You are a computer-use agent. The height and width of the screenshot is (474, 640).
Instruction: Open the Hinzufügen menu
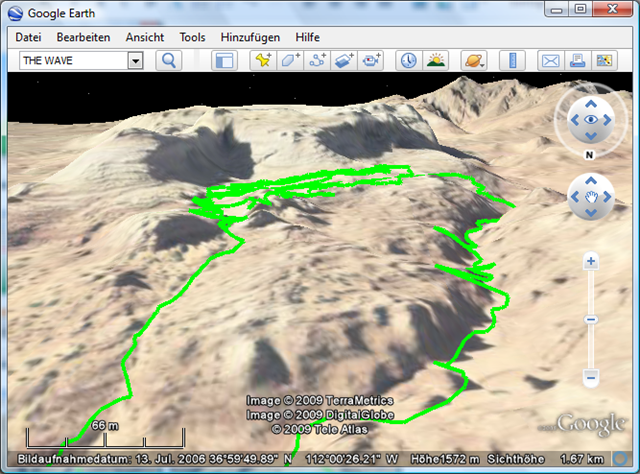(x=250, y=37)
